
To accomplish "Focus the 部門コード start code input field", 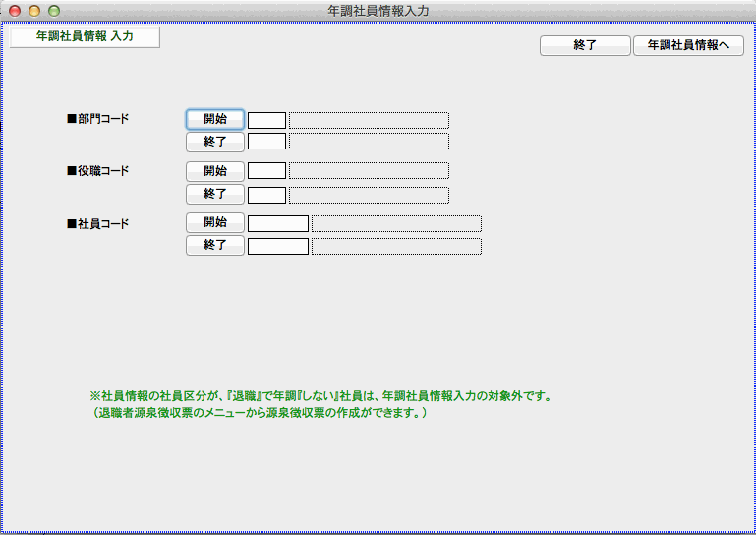I will click(x=266, y=120).
